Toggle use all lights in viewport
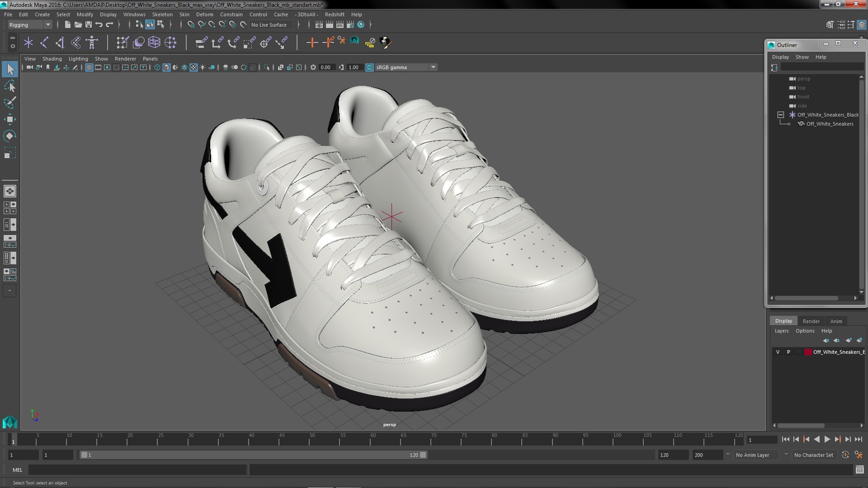The width and height of the screenshot is (868, 488). tap(203, 67)
